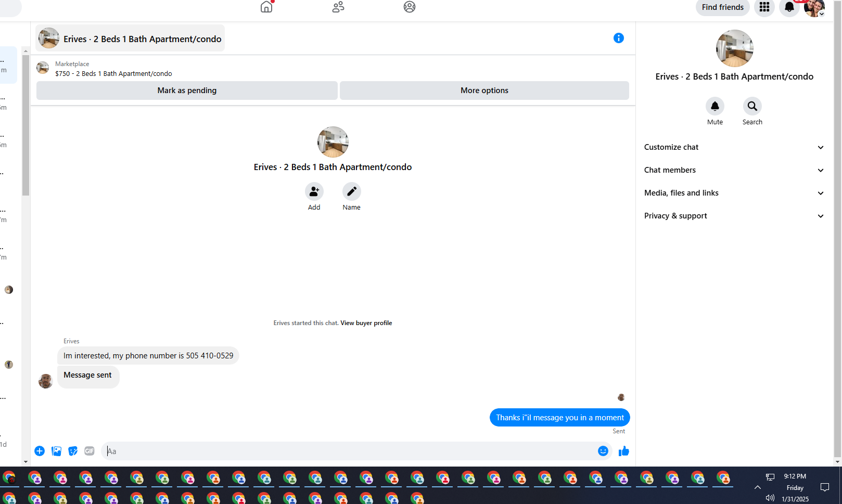842x504 pixels.
Task: Open the apps grid menu icon
Action: [764, 7]
